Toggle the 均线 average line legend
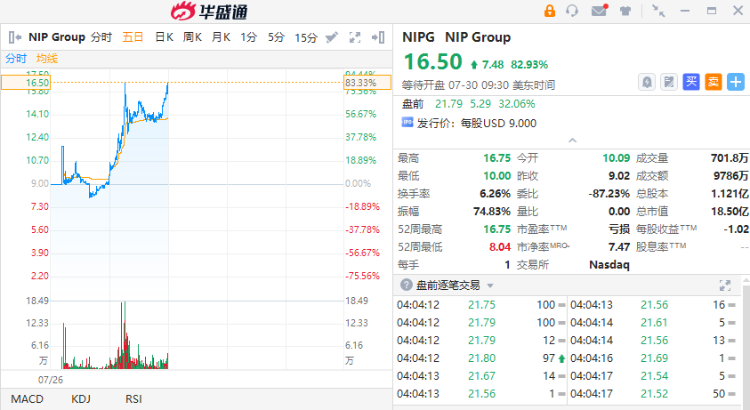This screenshot has width=750, height=410. click(x=48, y=58)
